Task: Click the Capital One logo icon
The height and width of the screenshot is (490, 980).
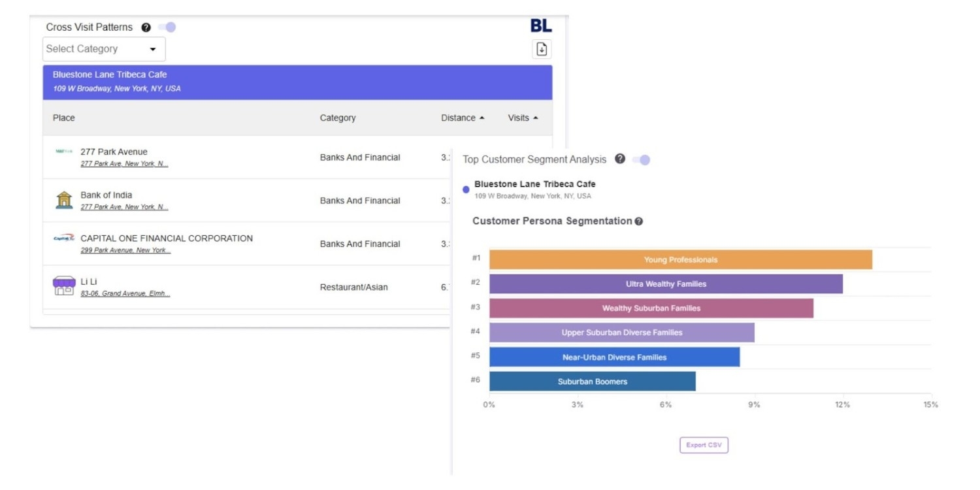Action: point(64,238)
